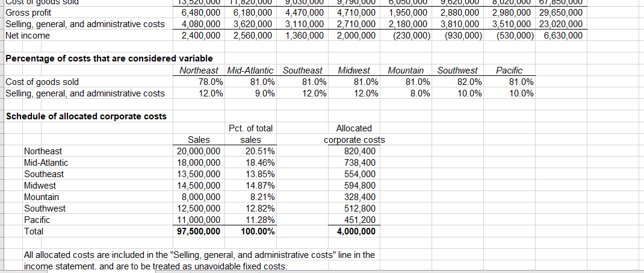Click the Sales column header in schedule
This screenshot has width=644, height=273.
199,140
